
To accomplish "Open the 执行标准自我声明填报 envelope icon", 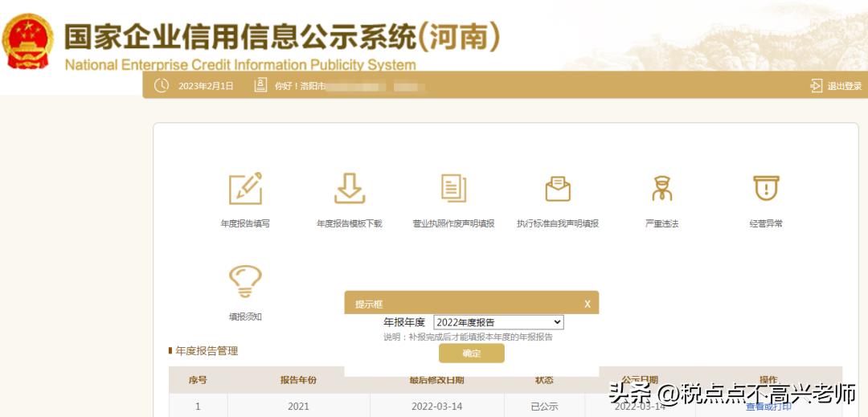I will coord(558,189).
